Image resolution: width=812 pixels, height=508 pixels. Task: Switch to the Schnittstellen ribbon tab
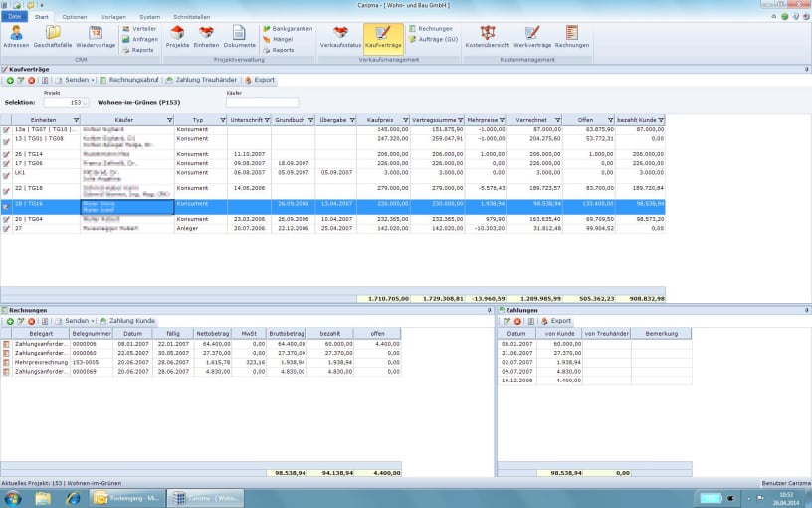[193, 17]
